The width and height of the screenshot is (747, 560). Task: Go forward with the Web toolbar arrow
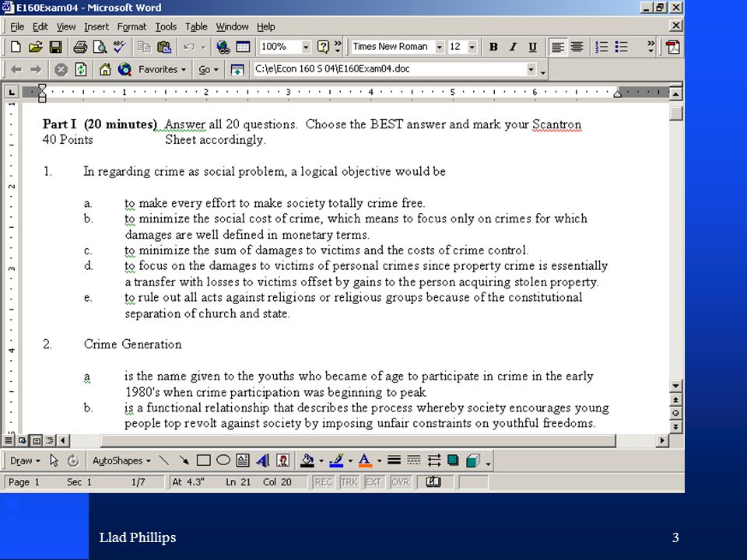pyautogui.click(x=36, y=69)
